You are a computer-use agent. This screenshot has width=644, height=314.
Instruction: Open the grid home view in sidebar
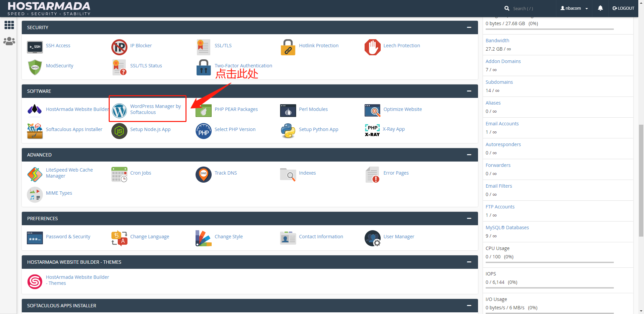tap(9, 25)
